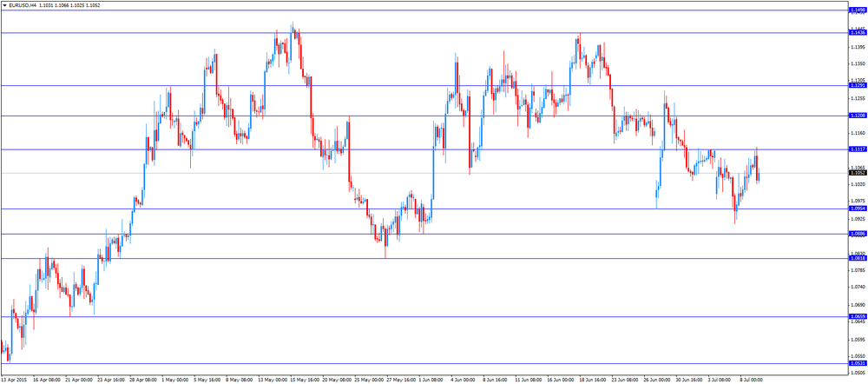The image size is (868, 384).
Task: Click the 1.0740 price scale value
Action: pos(858,287)
